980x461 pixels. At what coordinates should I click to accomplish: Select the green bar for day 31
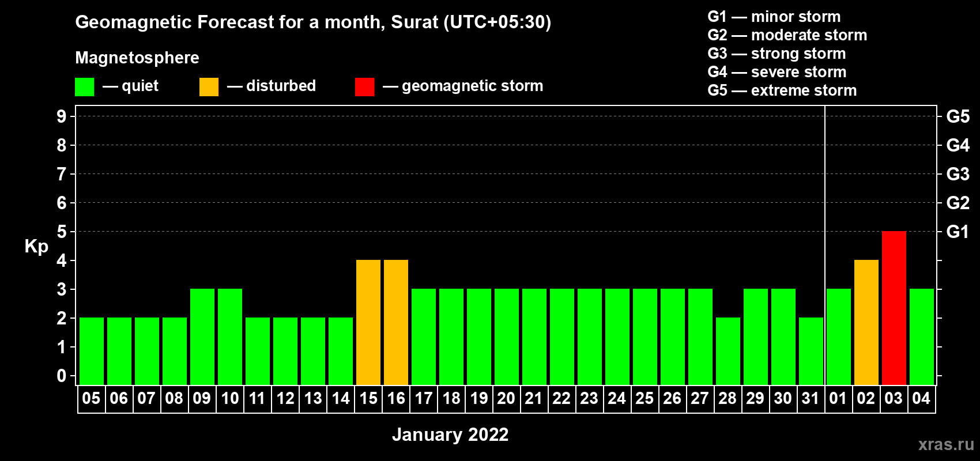coord(811,352)
